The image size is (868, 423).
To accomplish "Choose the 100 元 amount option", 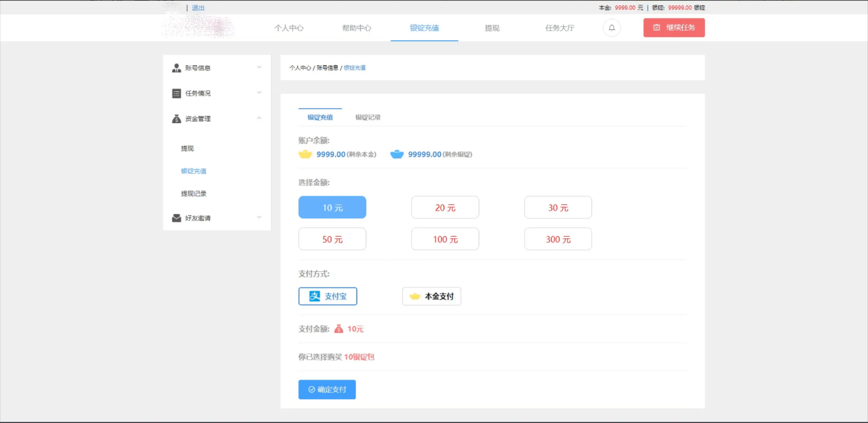I will [445, 239].
